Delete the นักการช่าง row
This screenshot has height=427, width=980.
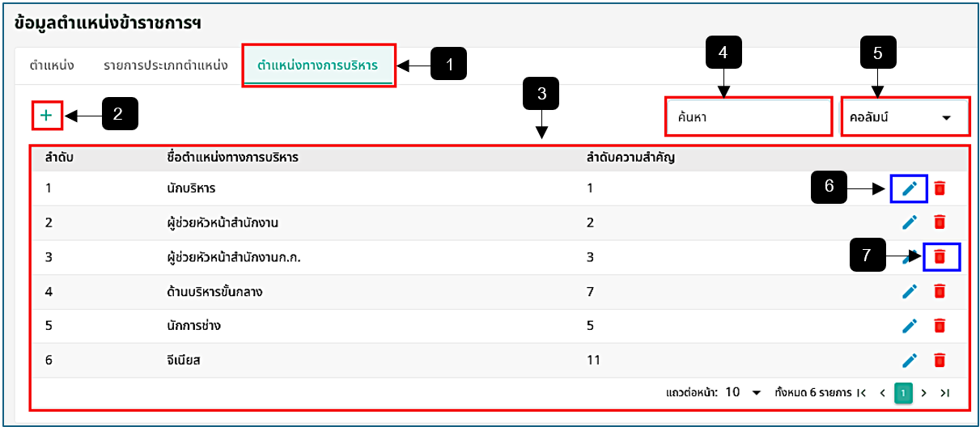[940, 325]
